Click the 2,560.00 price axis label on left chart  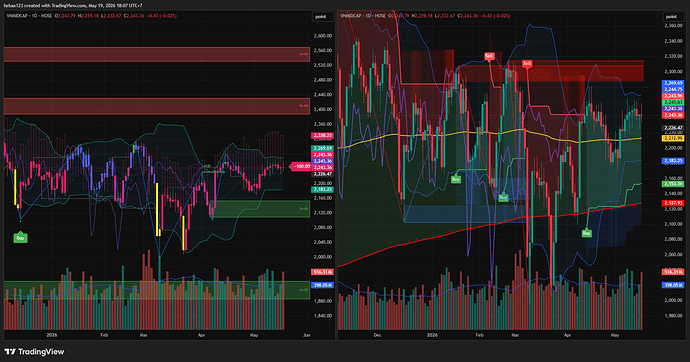click(x=322, y=51)
